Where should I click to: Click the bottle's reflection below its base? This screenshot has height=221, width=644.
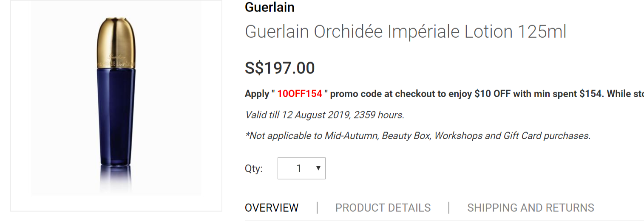(116, 178)
